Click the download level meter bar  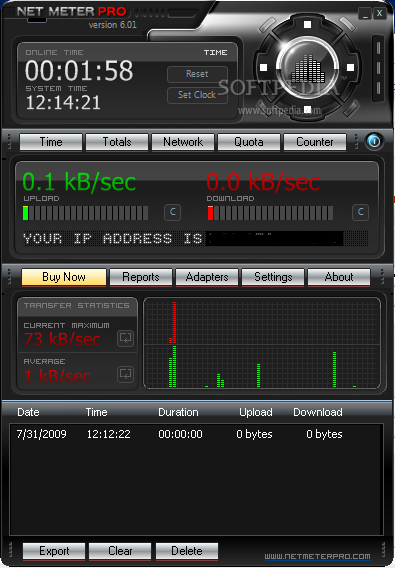[x=270, y=213]
